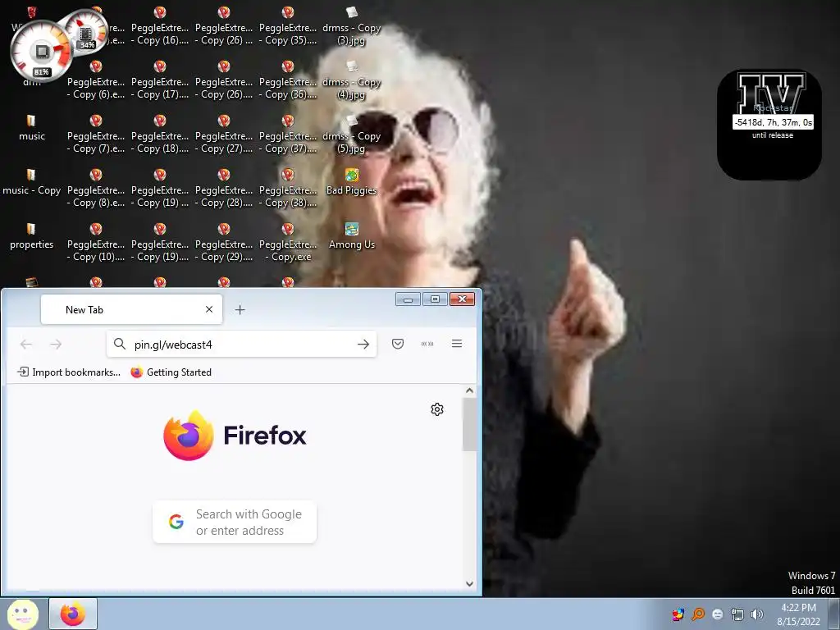The width and height of the screenshot is (840, 630).
Task: Select drmss - Copy (3).jpg file
Action: (x=351, y=25)
